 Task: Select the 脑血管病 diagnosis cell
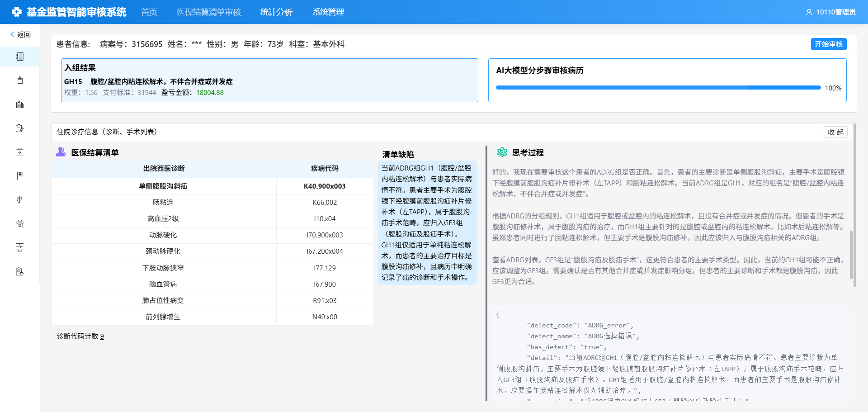point(163,284)
